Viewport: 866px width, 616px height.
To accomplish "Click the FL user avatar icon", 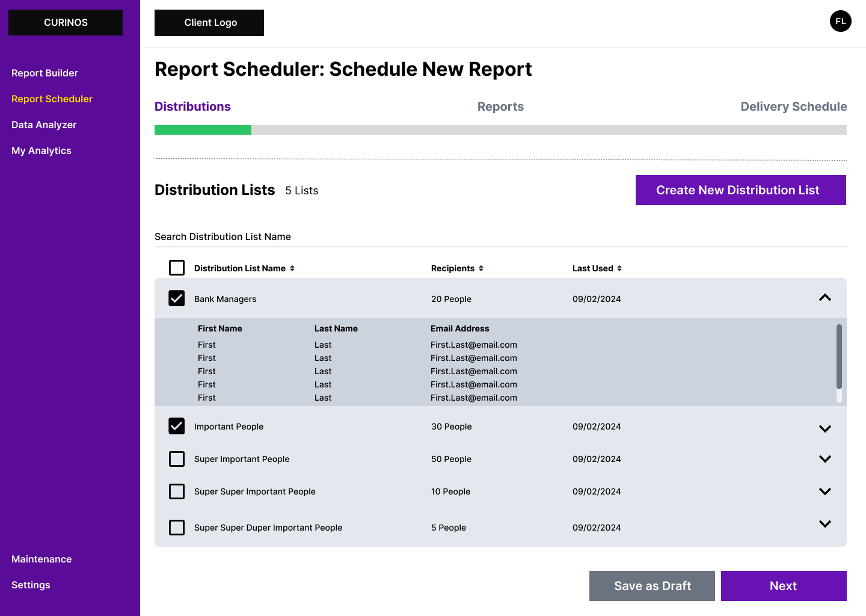I will pyautogui.click(x=840, y=21).
